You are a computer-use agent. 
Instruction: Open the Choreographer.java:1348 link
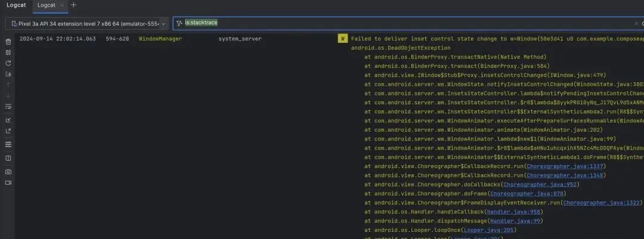565,175
